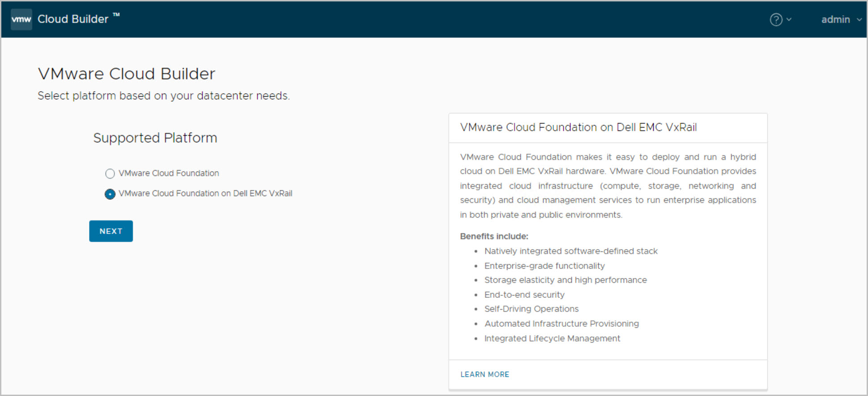This screenshot has height=396, width=868.
Task: Expand the chevron beside the help icon
Action: pos(789,19)
